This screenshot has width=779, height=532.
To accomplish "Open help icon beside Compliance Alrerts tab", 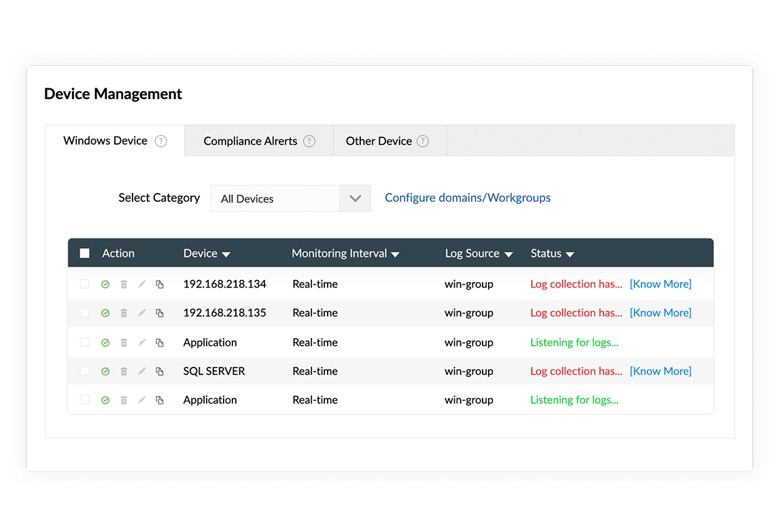I will tap(309, 141).
